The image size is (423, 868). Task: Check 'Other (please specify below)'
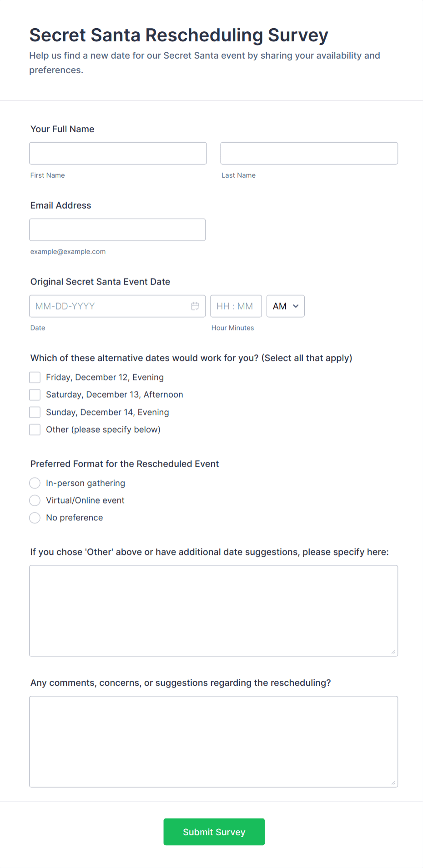coord(35,429)
